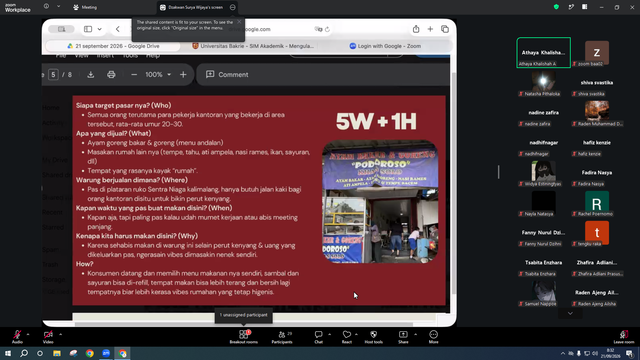Select Widya Estiningtyas participant tile
This screenshot has width=640, height=360.
pos(543,173)
